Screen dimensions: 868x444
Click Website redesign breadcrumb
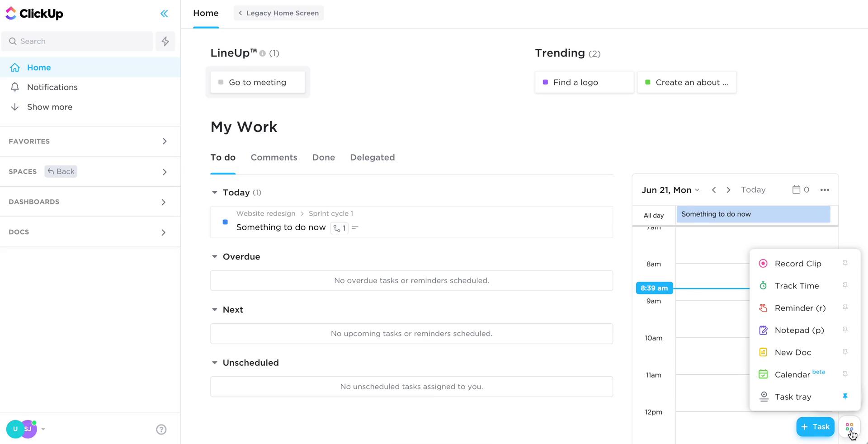click(x=266, y=213)
